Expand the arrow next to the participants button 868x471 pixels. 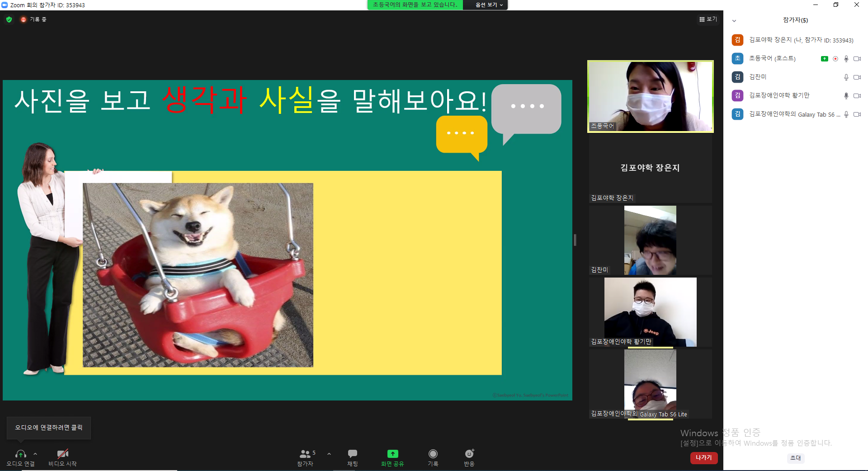click(329, 454)
